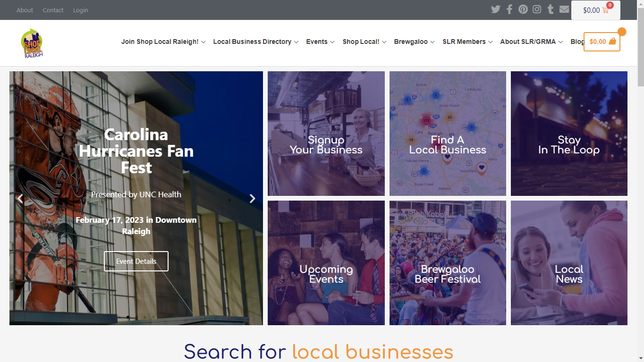Click the orange $0.00 cart button
Viewport: 644px width, 362px height.
pos(602,42)
